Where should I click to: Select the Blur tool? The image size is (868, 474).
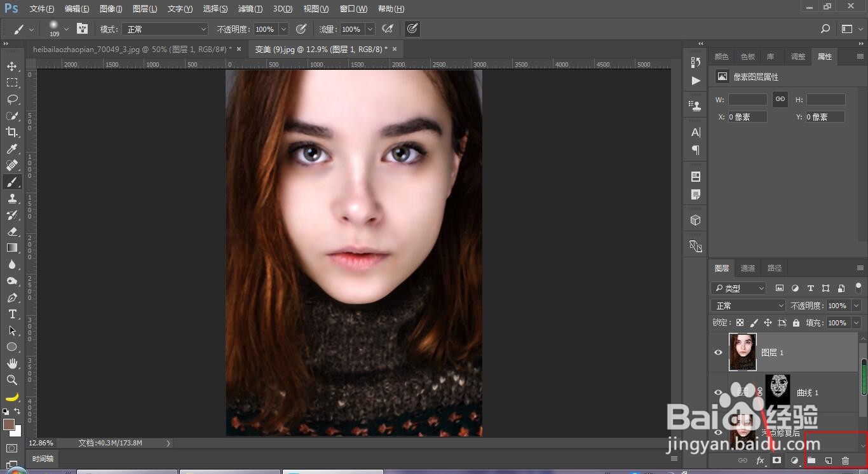(x=12, y=264)
